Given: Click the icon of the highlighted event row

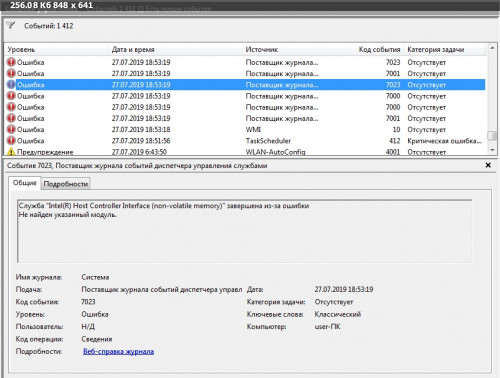Looking at the screenshot, I should [11, 85].
